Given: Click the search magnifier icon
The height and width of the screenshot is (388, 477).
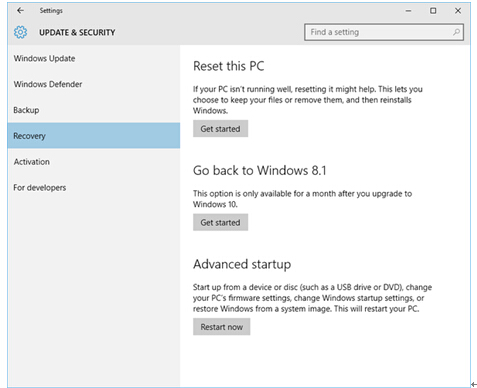Looking at the screenshot, I should click(456, 32).
